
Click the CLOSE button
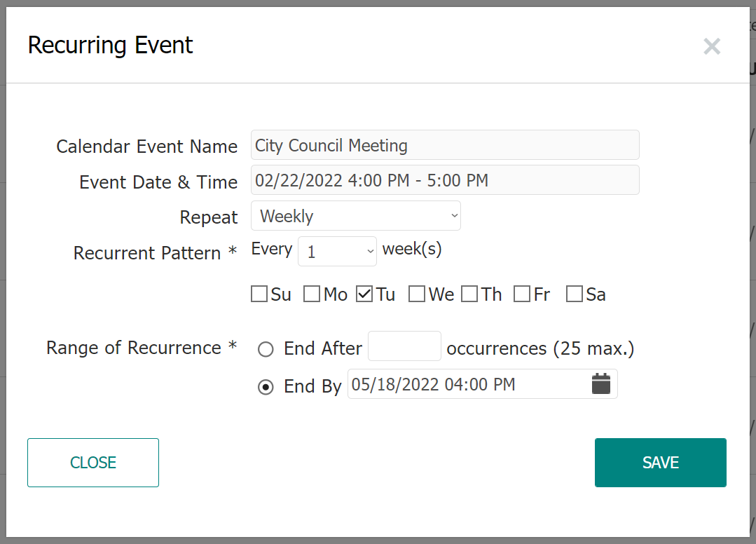click(x=92, y=462)
